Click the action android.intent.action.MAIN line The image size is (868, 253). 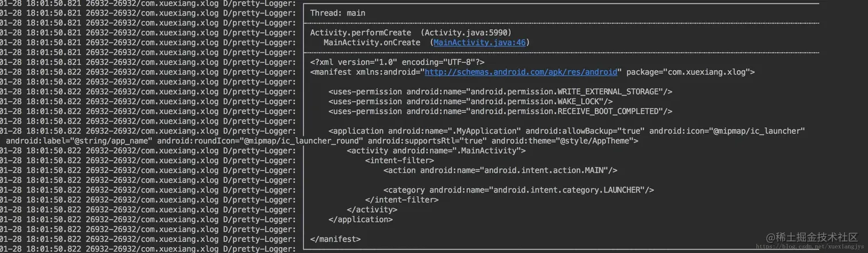point(501,170)
